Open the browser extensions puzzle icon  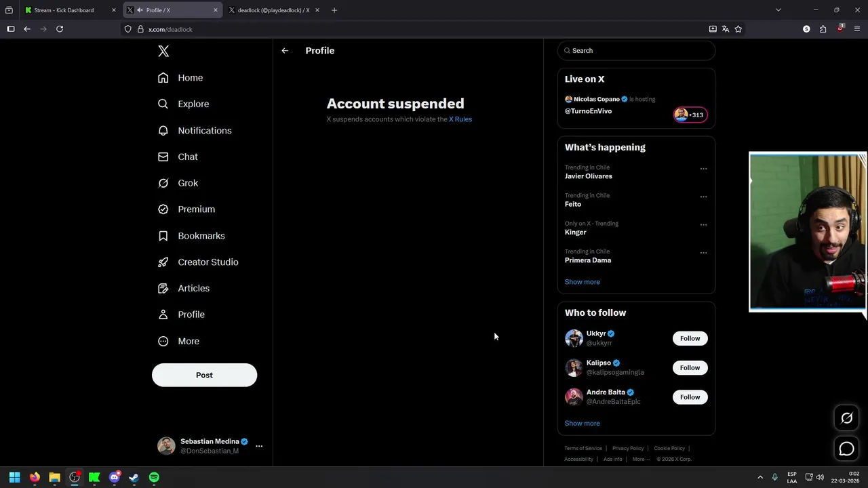point(823,29)
